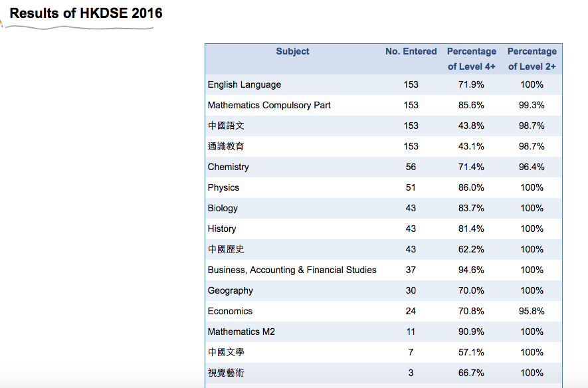
Task: Click the 'Subject' column header
Action: [292, 51]
